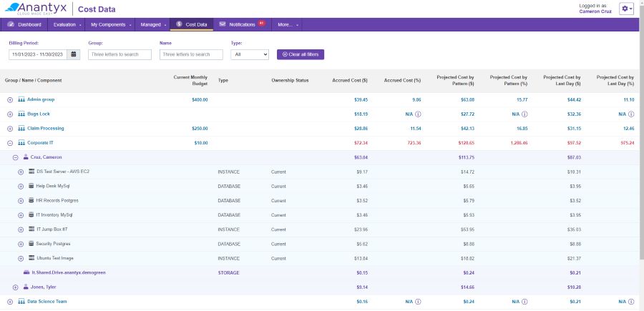Click the Security Postgres row name

(x=53, y=244)
